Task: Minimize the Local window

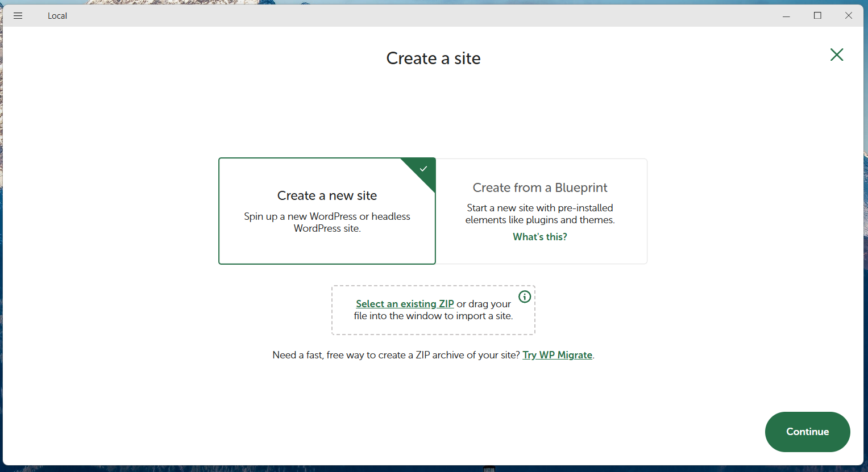Action: click(787, 16)
